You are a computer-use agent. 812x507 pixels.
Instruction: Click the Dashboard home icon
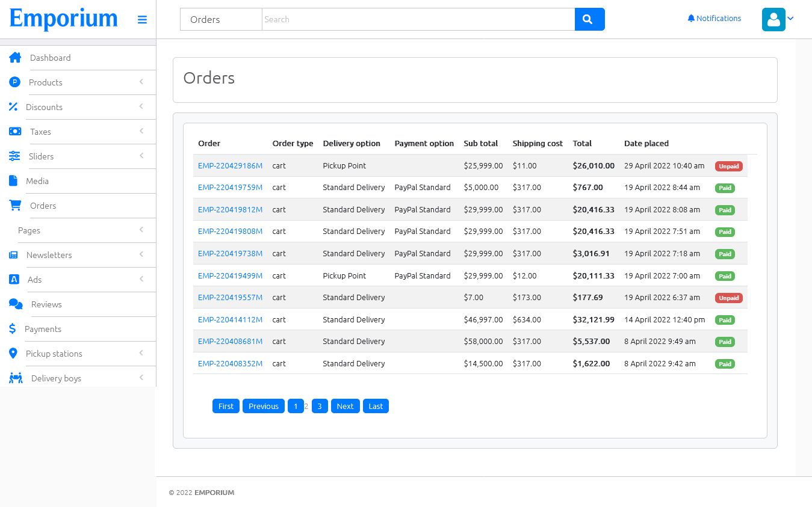[15, 58]
